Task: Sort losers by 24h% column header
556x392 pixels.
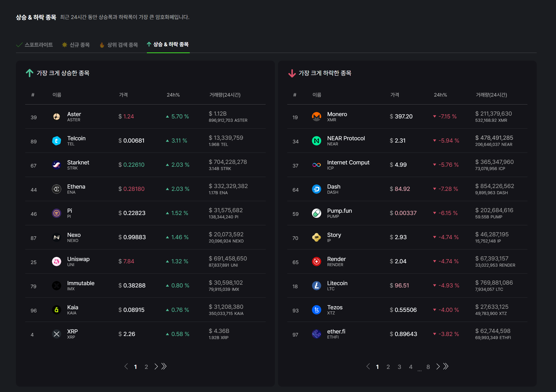Action: pos(440,95)
